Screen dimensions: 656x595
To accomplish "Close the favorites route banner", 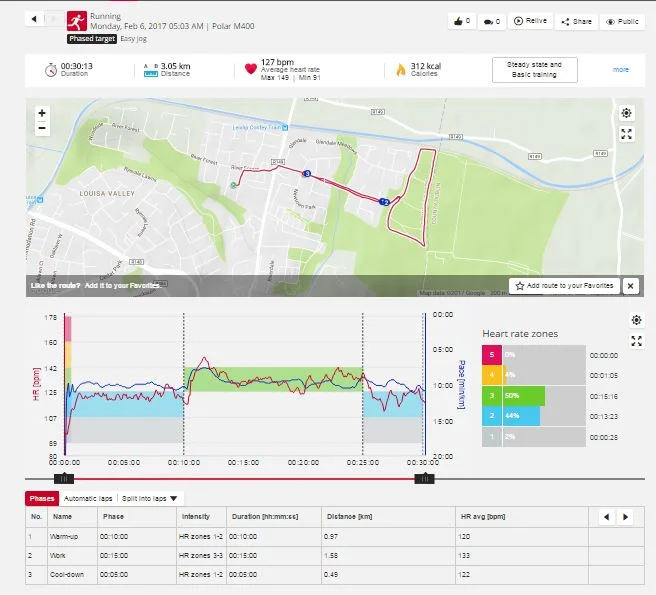I will click(x=630, y=286).
